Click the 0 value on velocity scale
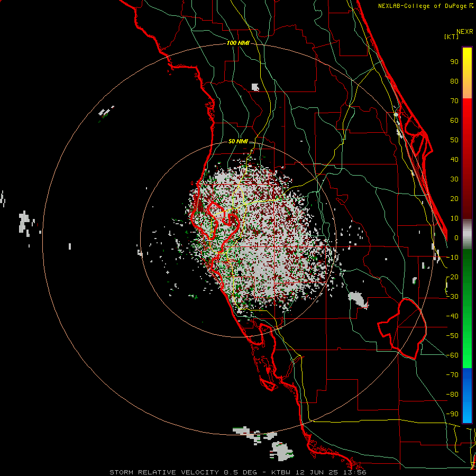476x476 pixels. tap(456, 238)
